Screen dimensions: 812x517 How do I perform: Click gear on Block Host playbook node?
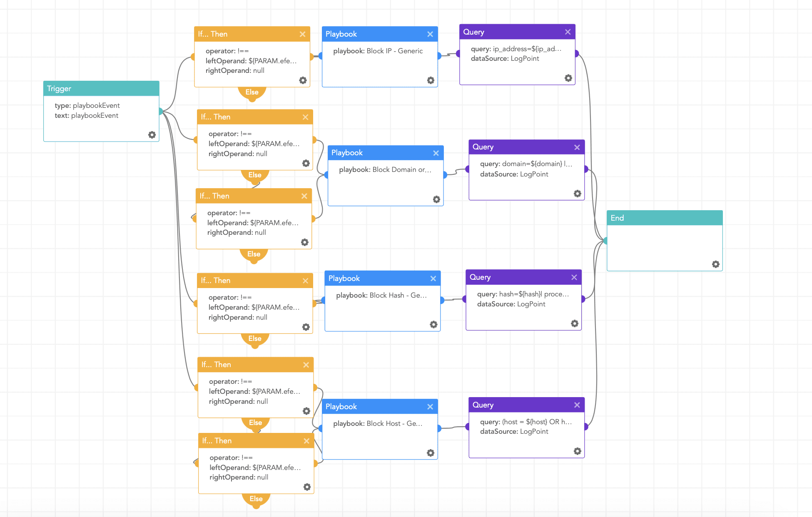point(431,452)
